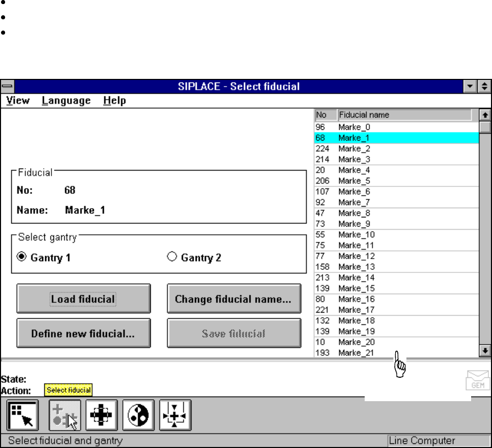Select Marke_5 in the fiducial list

click(x=396, y=181)
